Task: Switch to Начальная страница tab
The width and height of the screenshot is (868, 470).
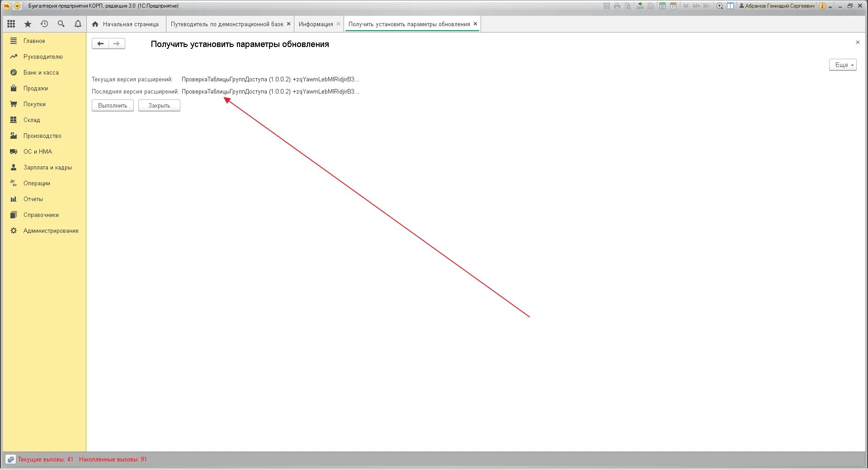Action: 126,24
